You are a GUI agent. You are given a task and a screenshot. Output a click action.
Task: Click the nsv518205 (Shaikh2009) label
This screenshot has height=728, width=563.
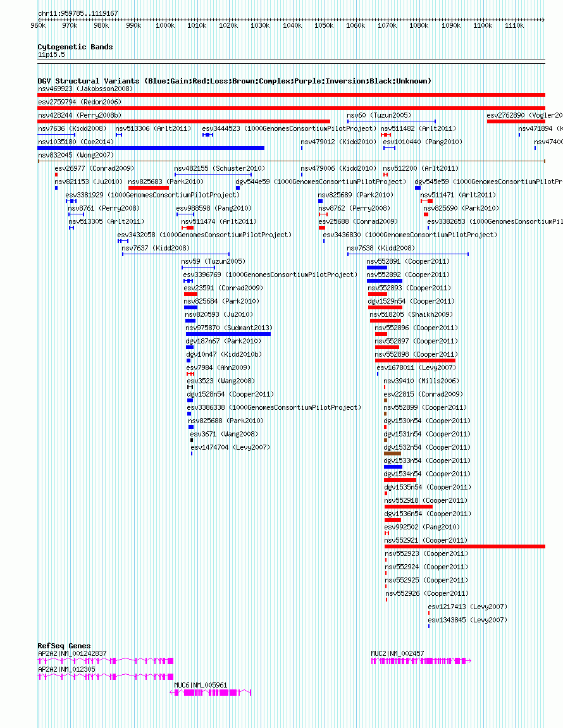(412, 315)
